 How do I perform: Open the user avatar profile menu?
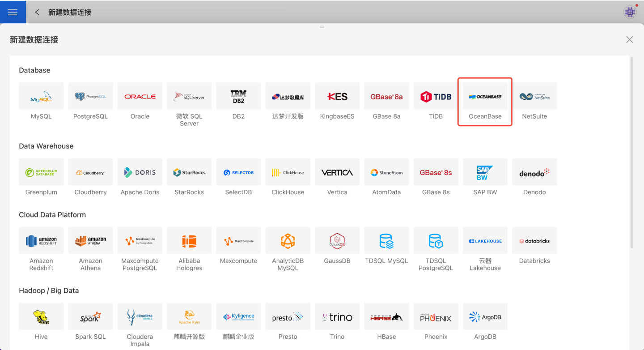coord(630,12)
